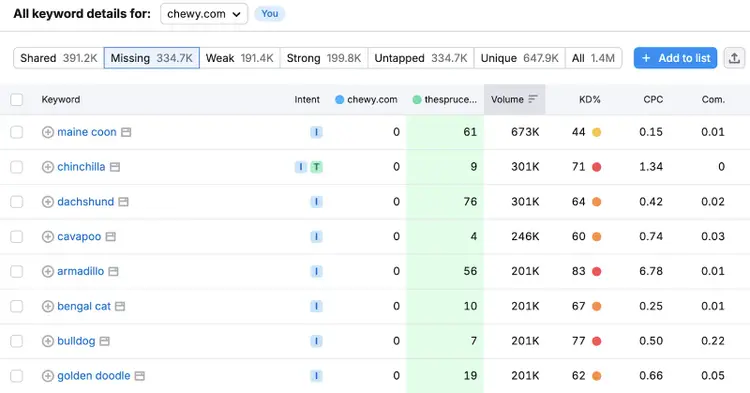
Task: Open the golden doodle keyword link
Action: 94,376
